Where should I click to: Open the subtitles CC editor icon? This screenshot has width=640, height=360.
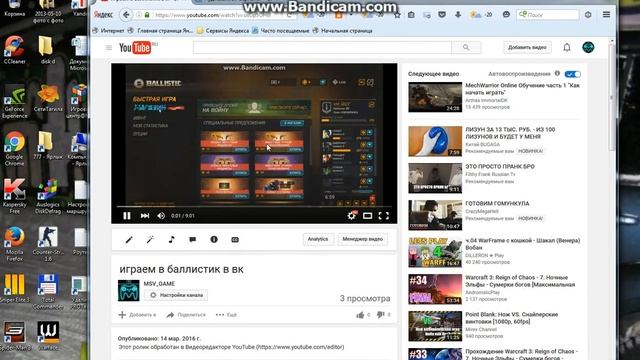click(x=235, y=240)
